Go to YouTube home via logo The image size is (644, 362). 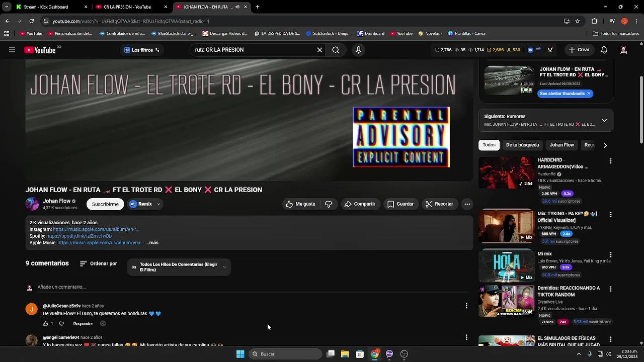[x=40, y=50]
